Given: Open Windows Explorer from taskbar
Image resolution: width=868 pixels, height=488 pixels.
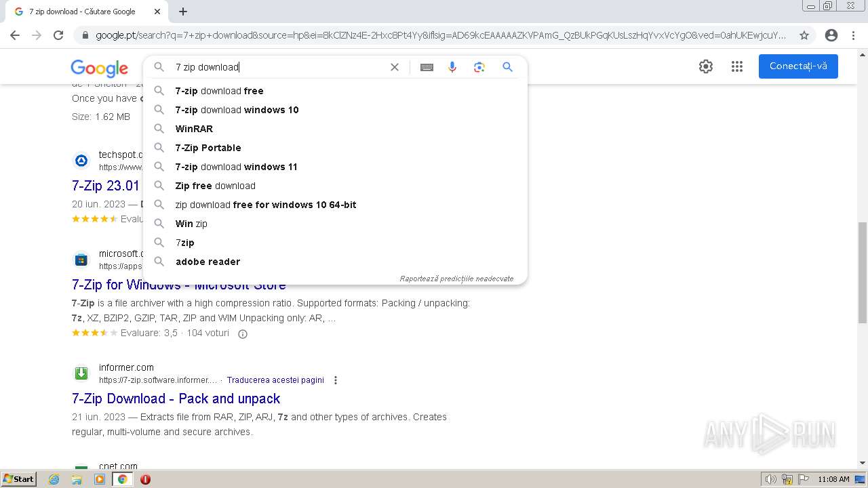Looking at the screenshot, I should point(77,479).
